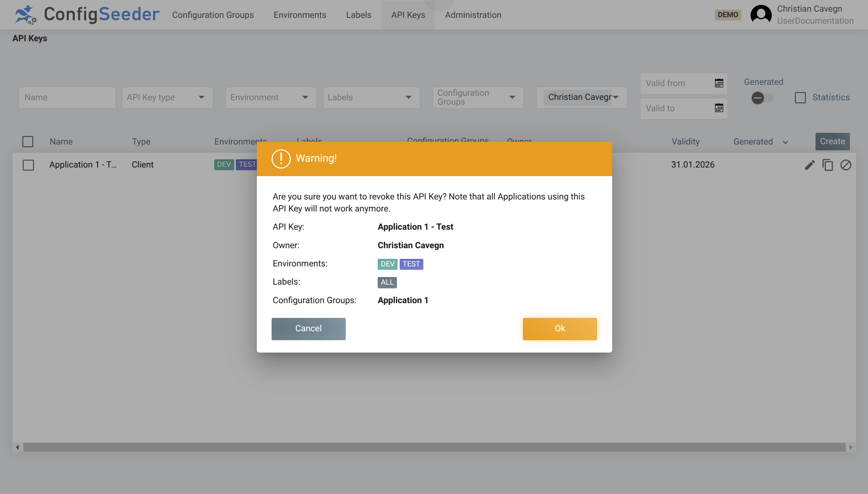Click the warning exclamation icon
This screenshot has height=494, width=868.
coord(281,159)
